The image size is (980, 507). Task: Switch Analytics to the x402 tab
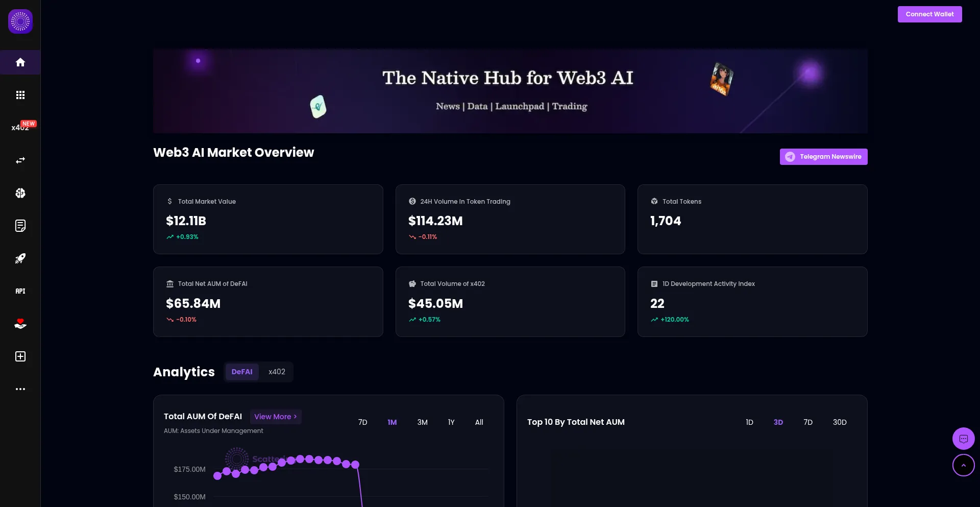point(277,372)
